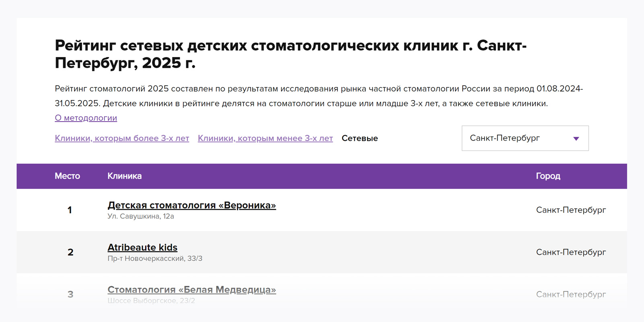Open the «О методологии» link
The width and height of the screenshot is (644, 322).
pos(86,118)
